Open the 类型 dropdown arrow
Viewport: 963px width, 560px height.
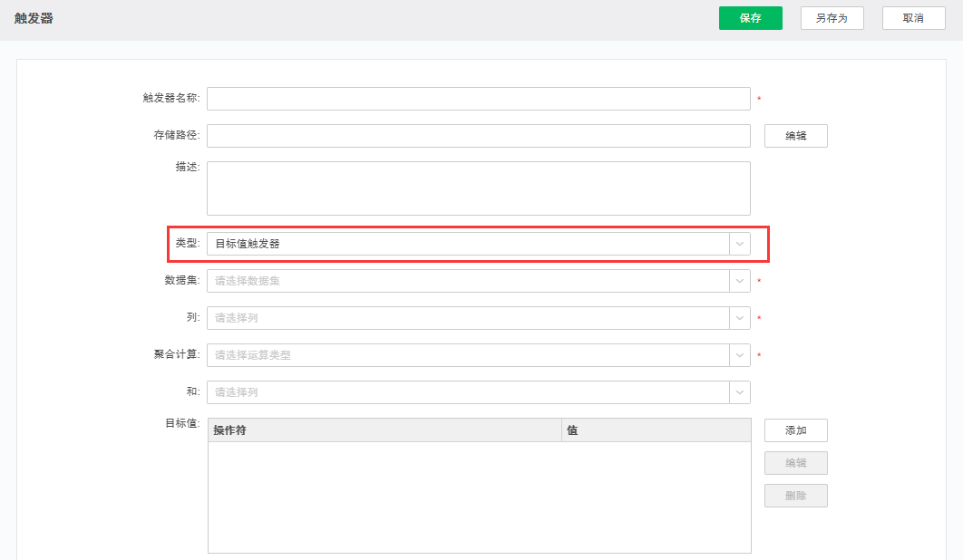tap(740, 243)
